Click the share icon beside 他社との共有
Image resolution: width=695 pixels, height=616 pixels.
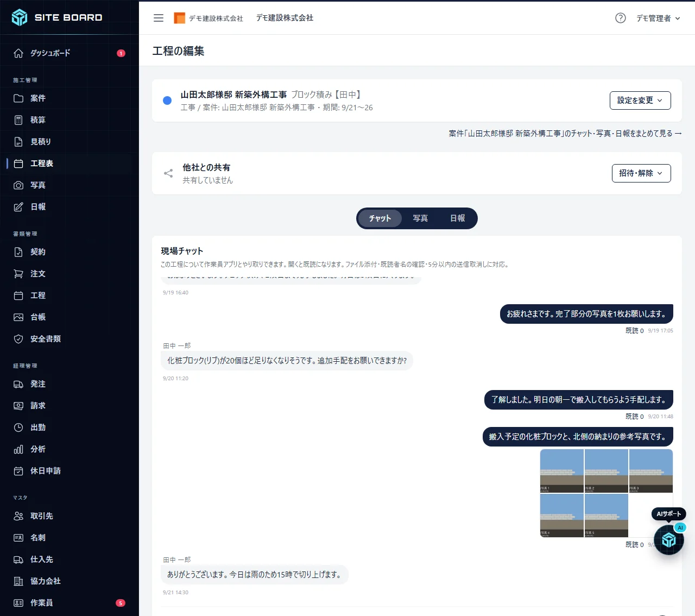coord(168,173)
